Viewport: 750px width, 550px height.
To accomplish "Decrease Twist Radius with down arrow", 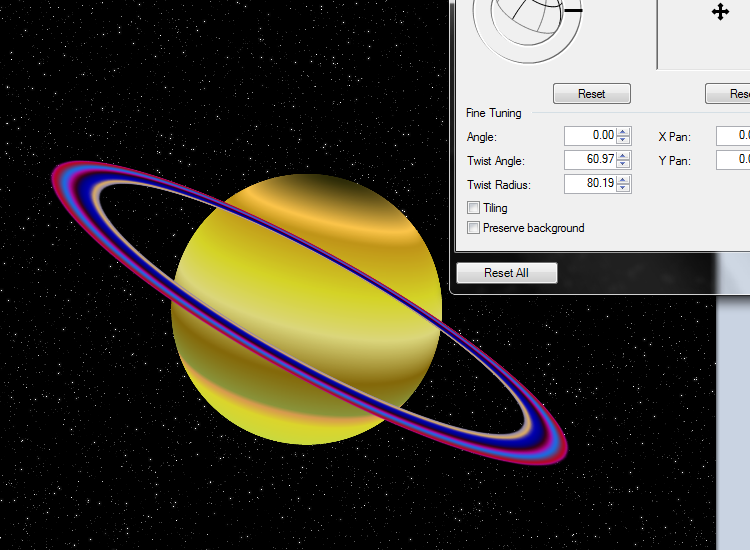I will click(624, 188).
